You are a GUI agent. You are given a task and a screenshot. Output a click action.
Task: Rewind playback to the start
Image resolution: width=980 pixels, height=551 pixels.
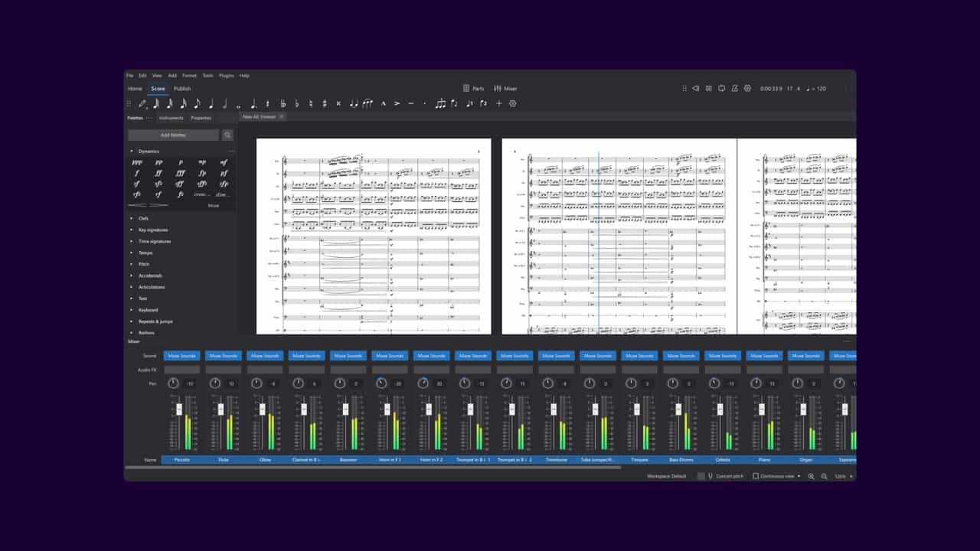[x=695, y=89]
